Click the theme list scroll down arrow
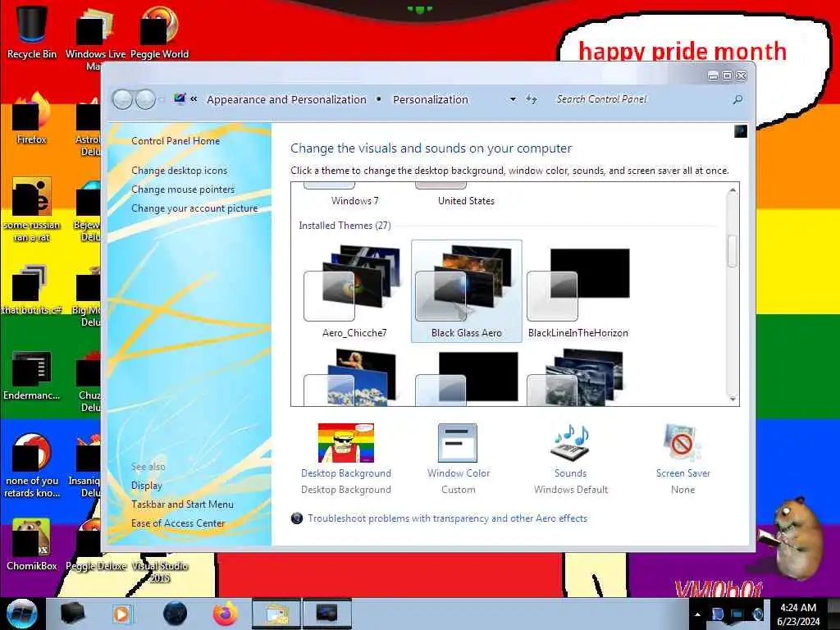The image size is (840, 630). 732,399
